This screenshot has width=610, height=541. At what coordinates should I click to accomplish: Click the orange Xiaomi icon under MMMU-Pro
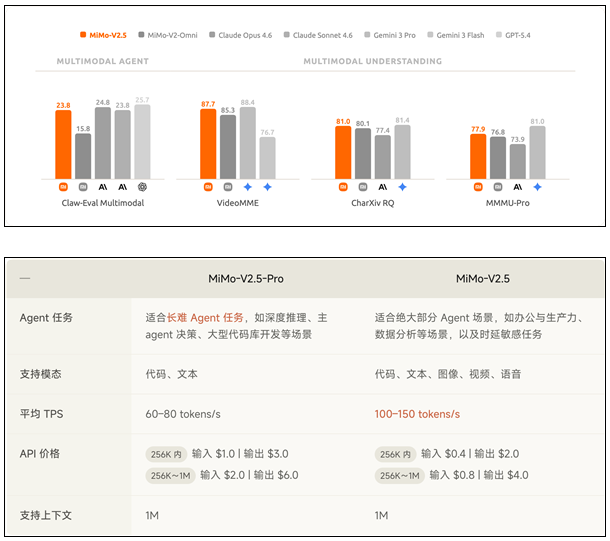click(478, 186)
